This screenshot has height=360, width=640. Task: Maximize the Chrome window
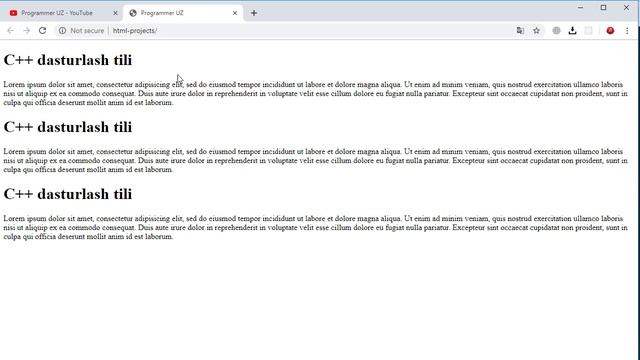click(603, 7)
